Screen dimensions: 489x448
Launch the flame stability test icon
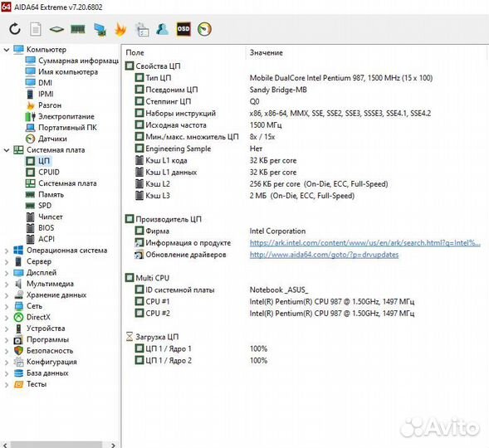pos(120,29)
